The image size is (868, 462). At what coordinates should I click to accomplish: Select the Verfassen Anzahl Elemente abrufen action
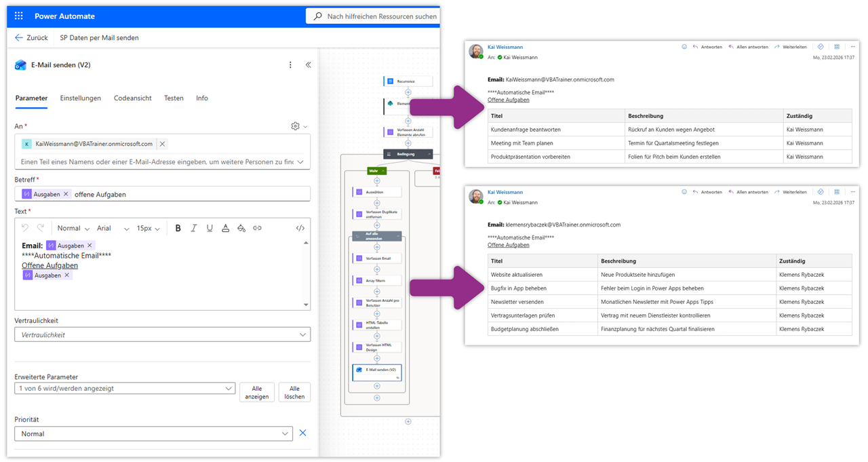pos(408,132)
